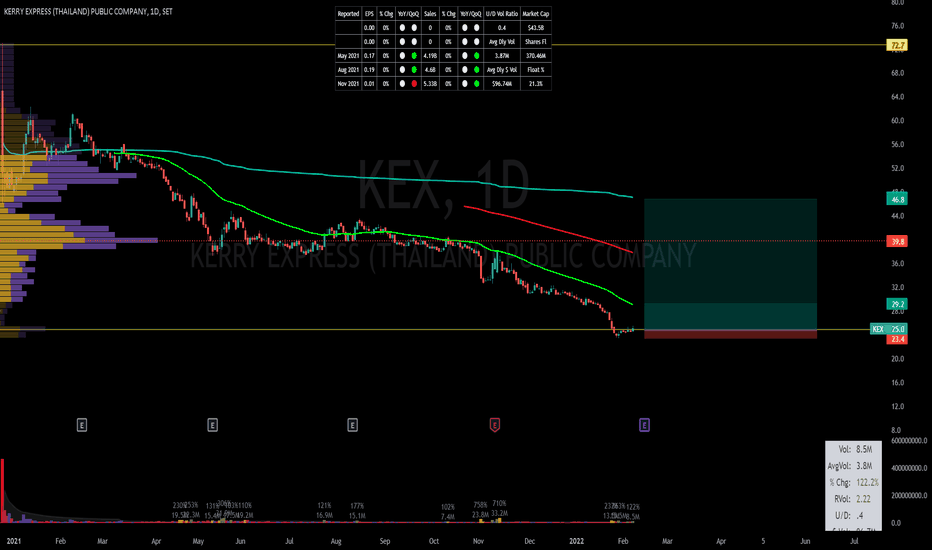Click the 4.19B sales value

[x=430, y=56]
